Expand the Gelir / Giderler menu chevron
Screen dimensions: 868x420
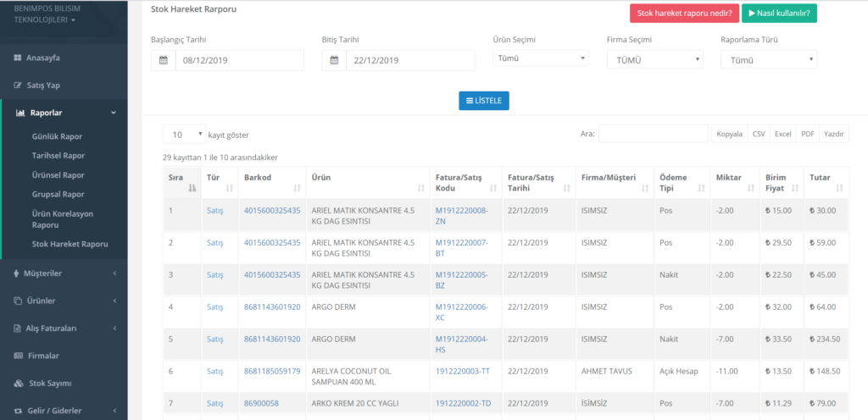pos(114,412)
